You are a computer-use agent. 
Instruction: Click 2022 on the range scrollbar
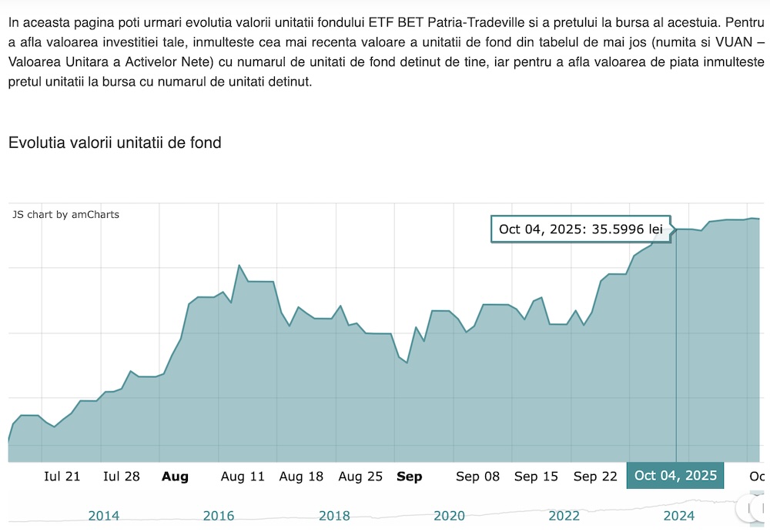(x=564, y=515)
